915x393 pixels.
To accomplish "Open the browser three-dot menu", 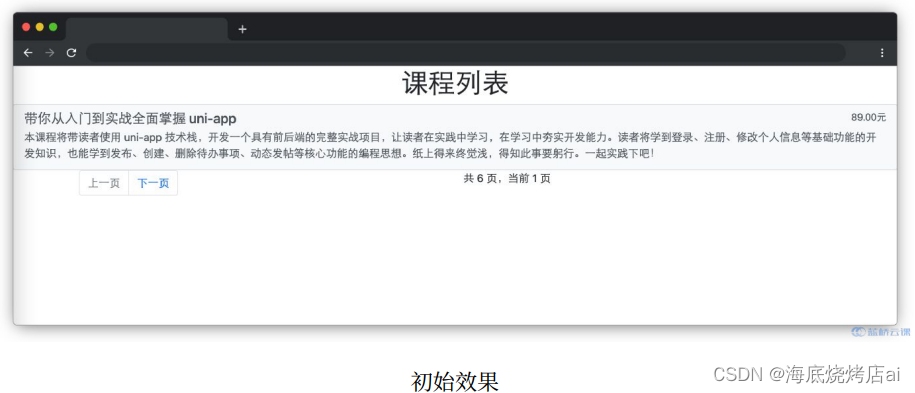I will [x=882, y=53].
